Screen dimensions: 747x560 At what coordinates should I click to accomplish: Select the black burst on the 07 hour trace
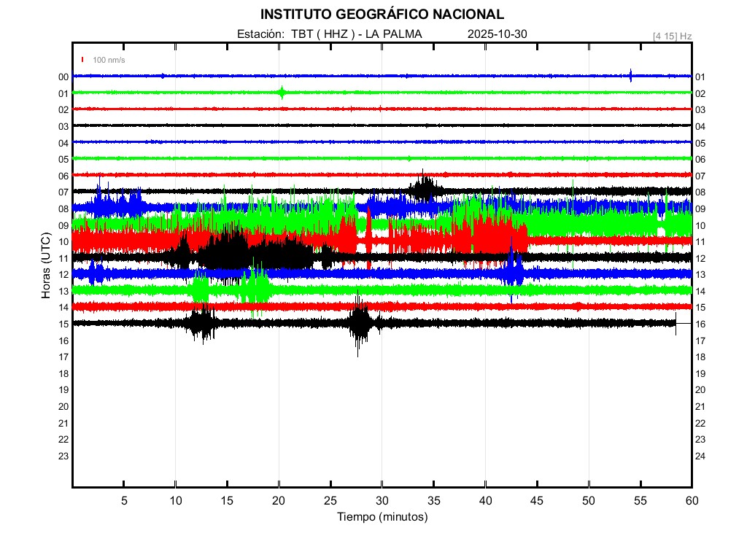coord(423,189)
